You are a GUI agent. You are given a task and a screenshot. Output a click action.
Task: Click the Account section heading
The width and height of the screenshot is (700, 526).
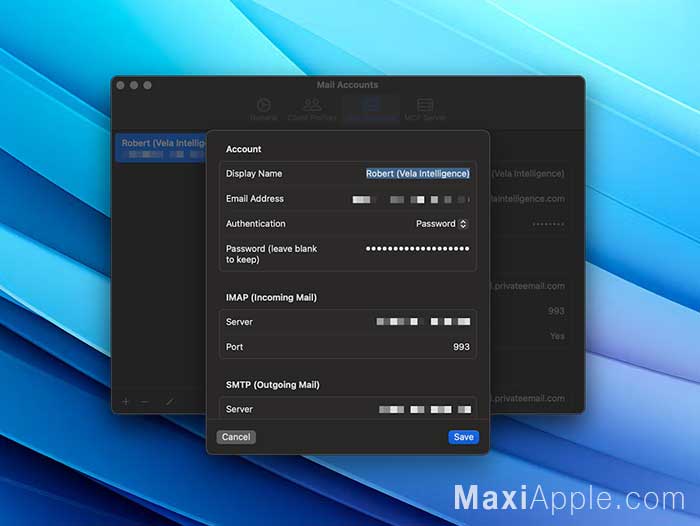tap(243, 149)
